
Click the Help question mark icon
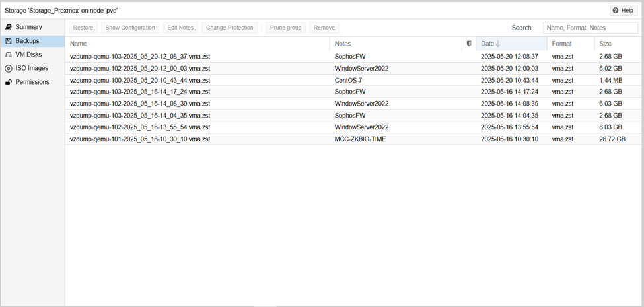[x=616, y=11]
